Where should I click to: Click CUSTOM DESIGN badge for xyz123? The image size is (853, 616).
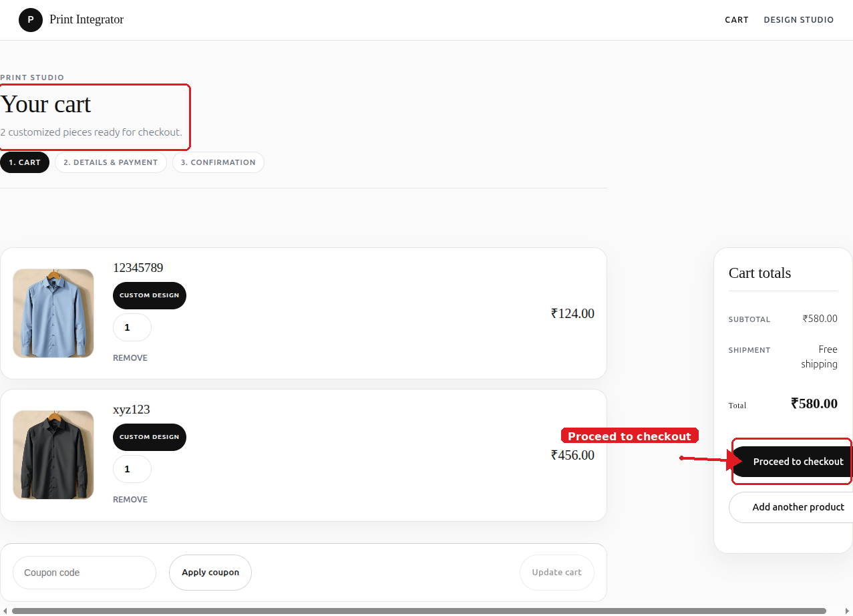click(150, 437)
